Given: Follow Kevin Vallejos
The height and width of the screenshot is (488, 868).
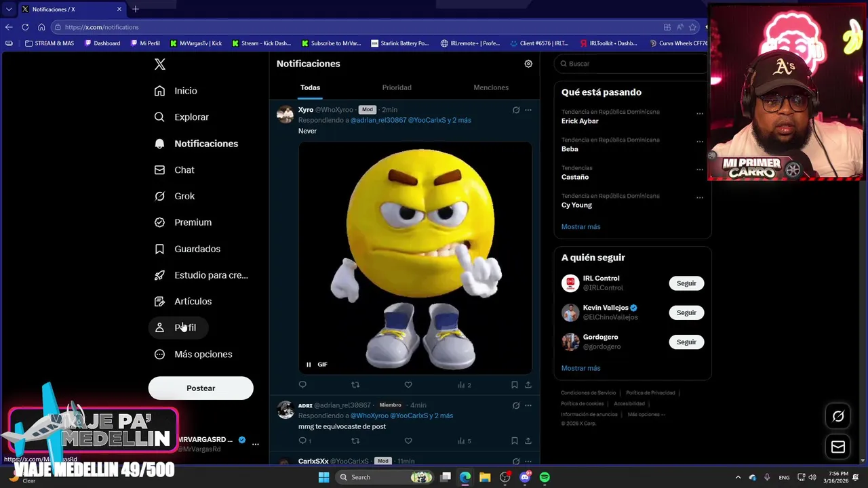Looking at the screenshot, I should [686, 312].
